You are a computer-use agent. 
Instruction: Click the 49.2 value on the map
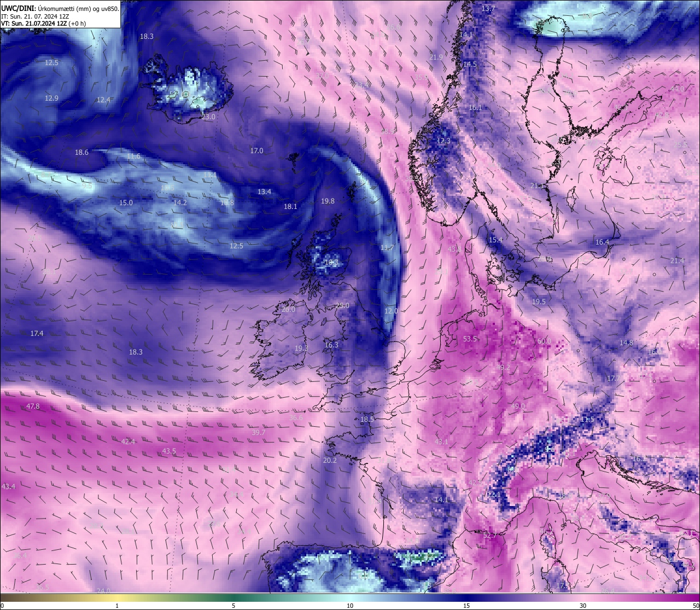pos(503,368)
